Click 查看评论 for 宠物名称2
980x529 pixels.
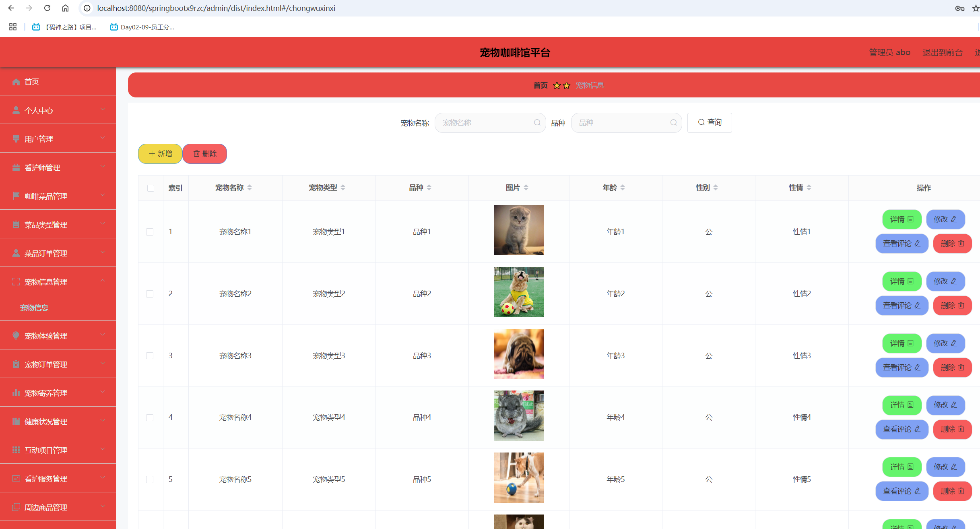click(902, 306)
